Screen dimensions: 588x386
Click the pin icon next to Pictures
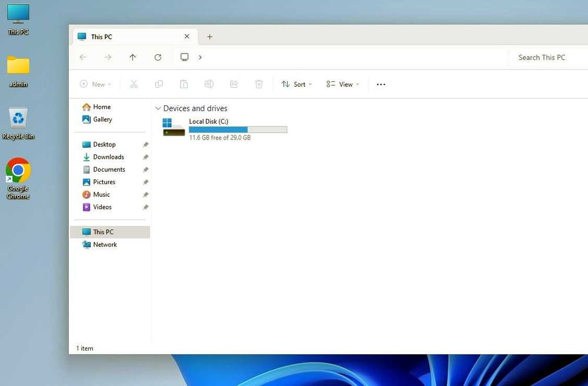click(x=145, y=182)
